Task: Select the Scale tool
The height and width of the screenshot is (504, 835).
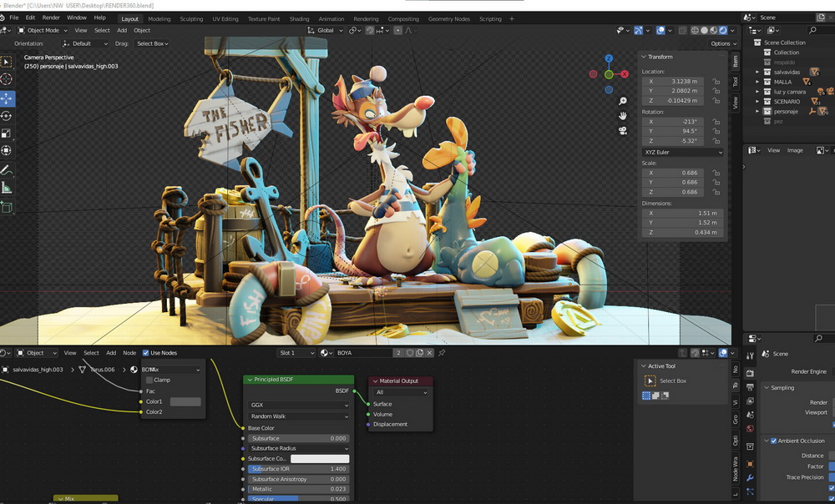Action: click(x=7, y=133)
